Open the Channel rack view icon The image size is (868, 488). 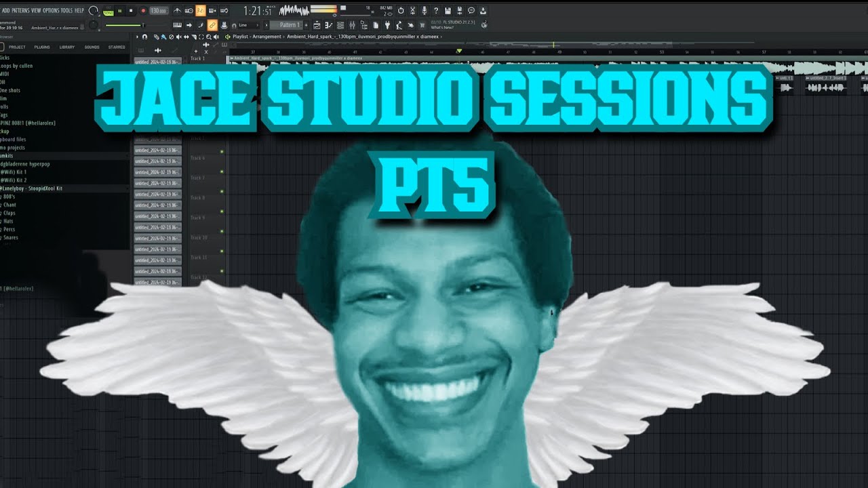(x=340, y=25)
